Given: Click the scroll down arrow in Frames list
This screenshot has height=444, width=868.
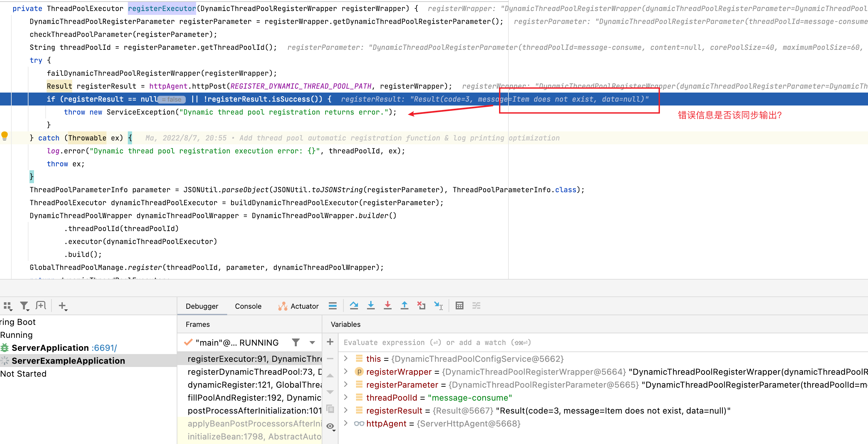Looking at the screenshot, I should pyautogui.click(x=330, y=392).
